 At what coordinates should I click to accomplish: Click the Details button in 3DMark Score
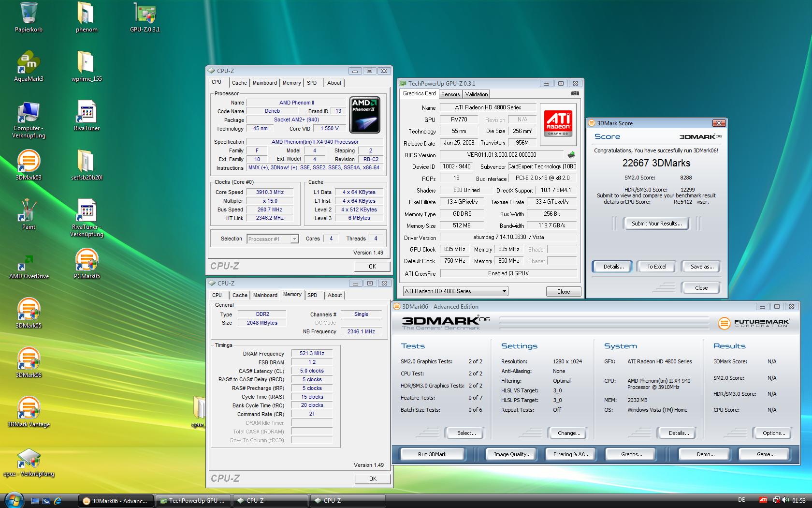coord(613,267)
